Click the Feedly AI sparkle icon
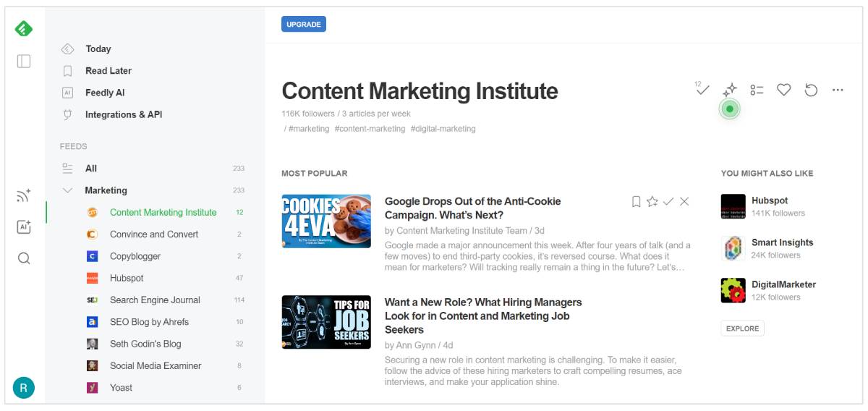The width and height of the screenshot is (868, 411). coord(730,90)
